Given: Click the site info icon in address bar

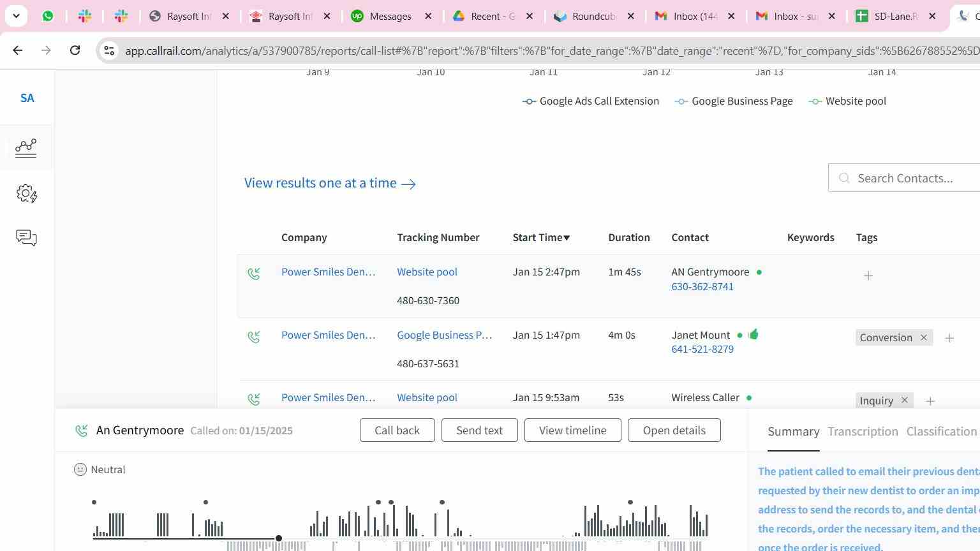Looking at the screenshot, I should click(109, 50).
